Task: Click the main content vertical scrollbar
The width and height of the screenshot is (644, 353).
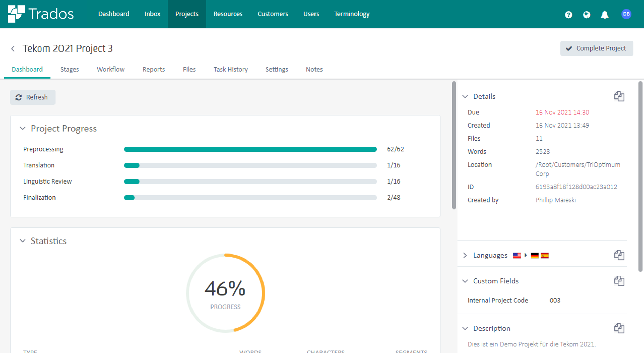Action: tap(454, 145)
